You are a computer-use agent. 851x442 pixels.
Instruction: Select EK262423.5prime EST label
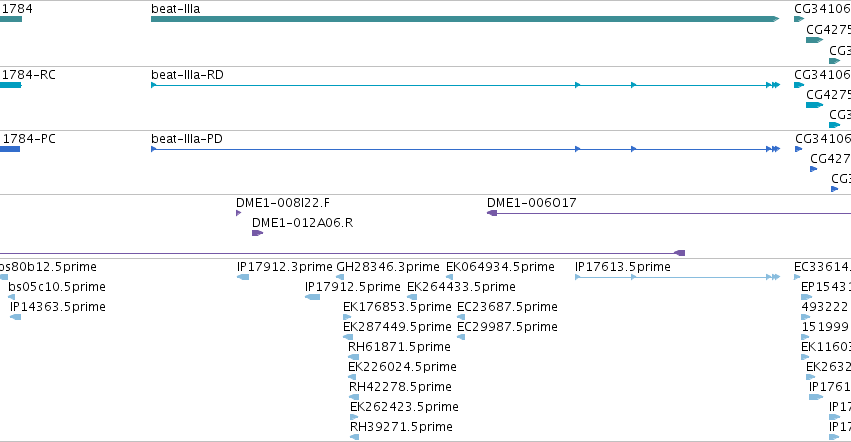tap(404, 407)
